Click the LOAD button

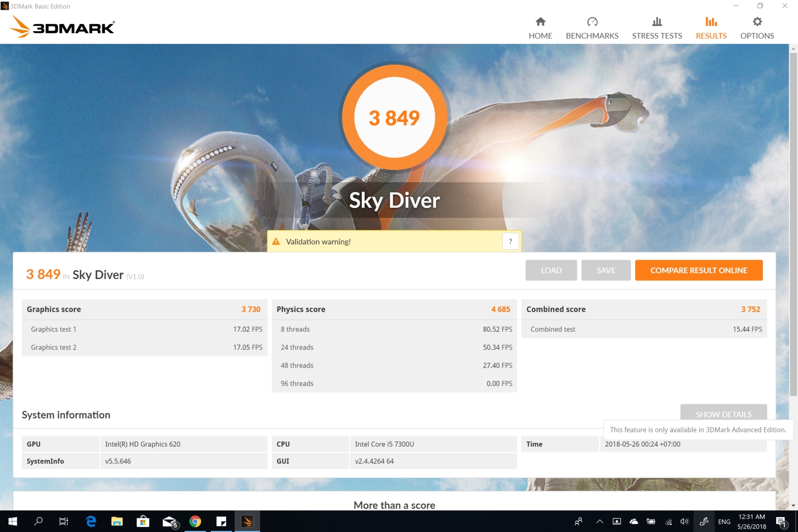click(x=551, y=270)
